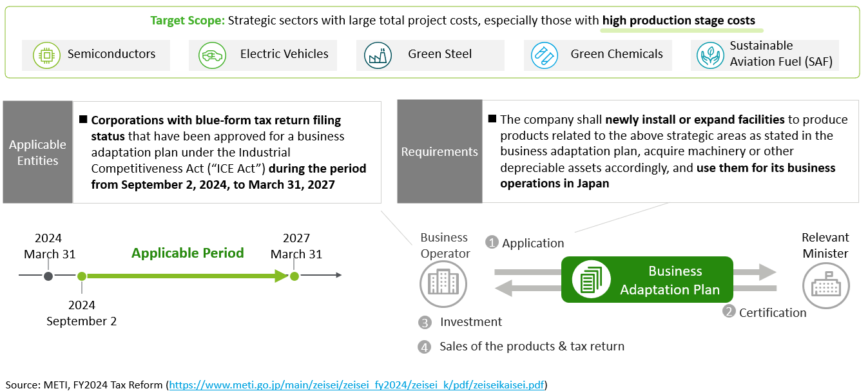Click the green Business Adaptation Plan box

tap(647, 280)
